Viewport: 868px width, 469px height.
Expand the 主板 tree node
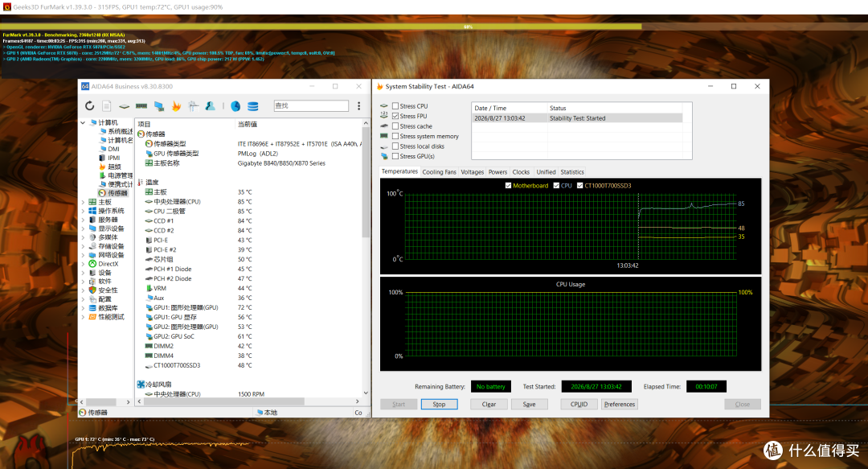pos(83,203)
